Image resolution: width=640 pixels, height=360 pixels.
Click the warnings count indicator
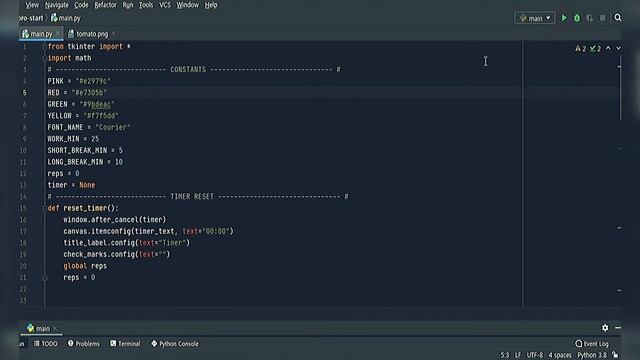[580, 49]
